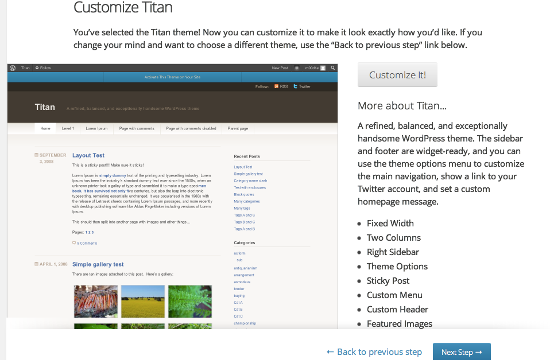The height and width of the screenshot is (360, 550).
Task: Click the Customize It! button
Action: point(397,75)
